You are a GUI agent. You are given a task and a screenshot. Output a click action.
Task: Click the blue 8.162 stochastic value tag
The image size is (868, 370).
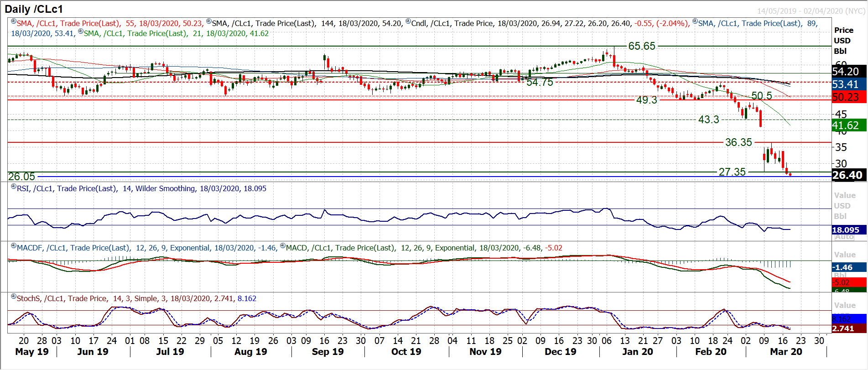click(849, 319)
